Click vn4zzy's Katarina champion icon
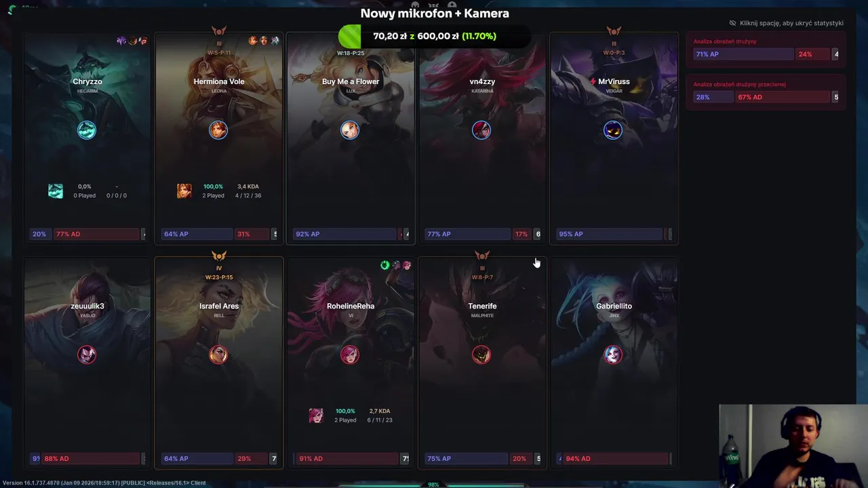 (x=481, y=130)
